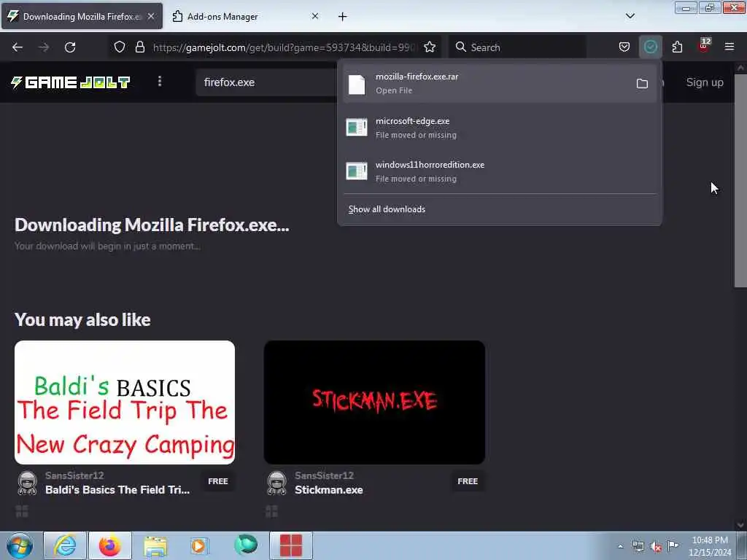Click the Game Jolt firefox.exe search field
The image size is (747, 560).
[267, 82]
